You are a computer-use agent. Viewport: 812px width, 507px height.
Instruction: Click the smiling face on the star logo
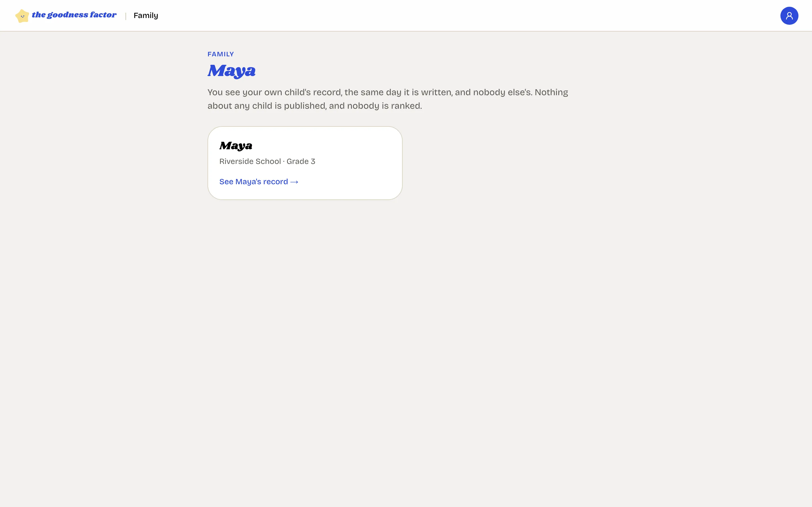point(23,16)
